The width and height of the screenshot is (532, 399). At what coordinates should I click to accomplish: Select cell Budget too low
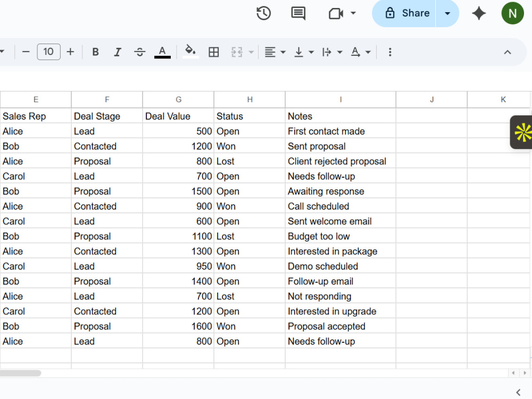tap(340, 236)
